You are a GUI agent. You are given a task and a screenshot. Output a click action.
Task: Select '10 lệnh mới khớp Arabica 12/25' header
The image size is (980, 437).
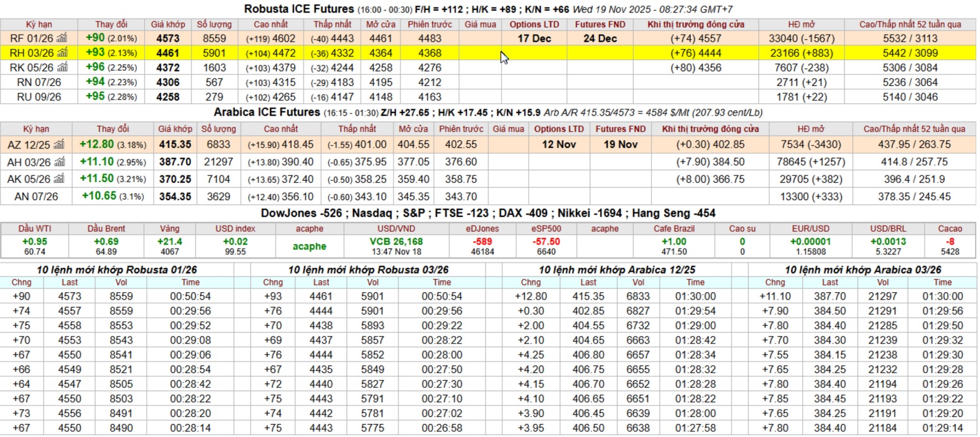617,270
